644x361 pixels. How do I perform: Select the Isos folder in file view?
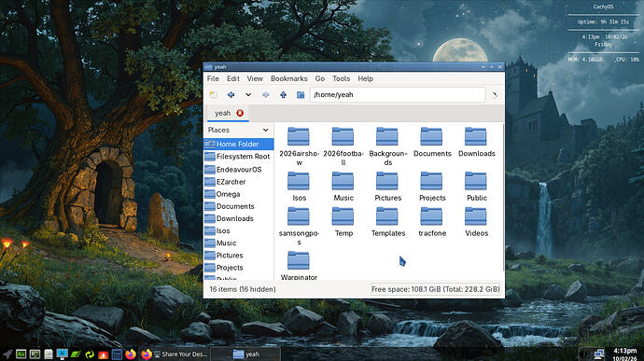[299, 181]
